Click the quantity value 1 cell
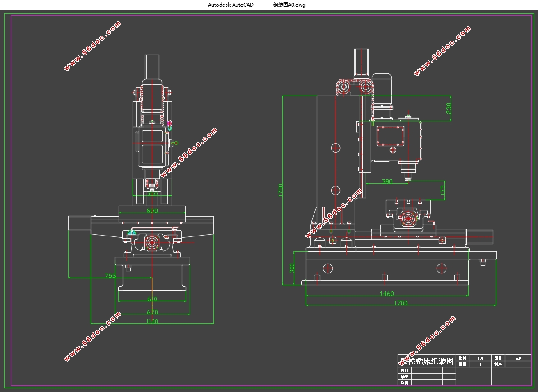This screenshot has width=538, height=392. 480,364
